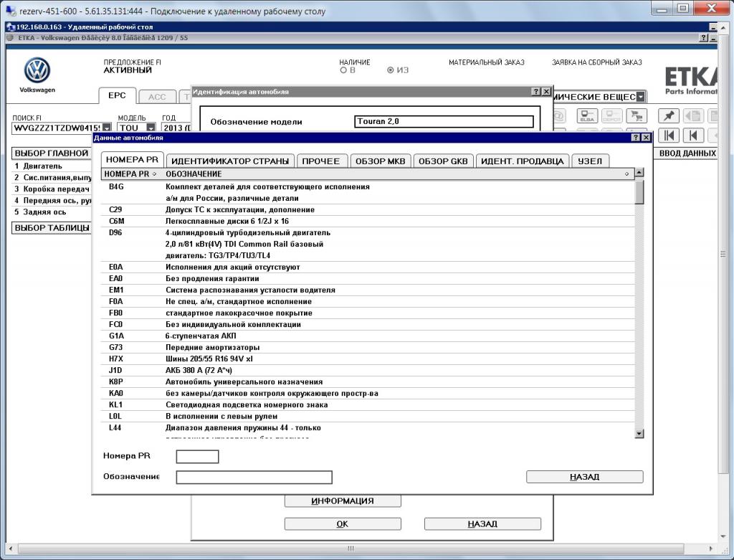Open the ПОИСК FI VIN dropdown
This screenshot has height=560, width=734.
108,128
